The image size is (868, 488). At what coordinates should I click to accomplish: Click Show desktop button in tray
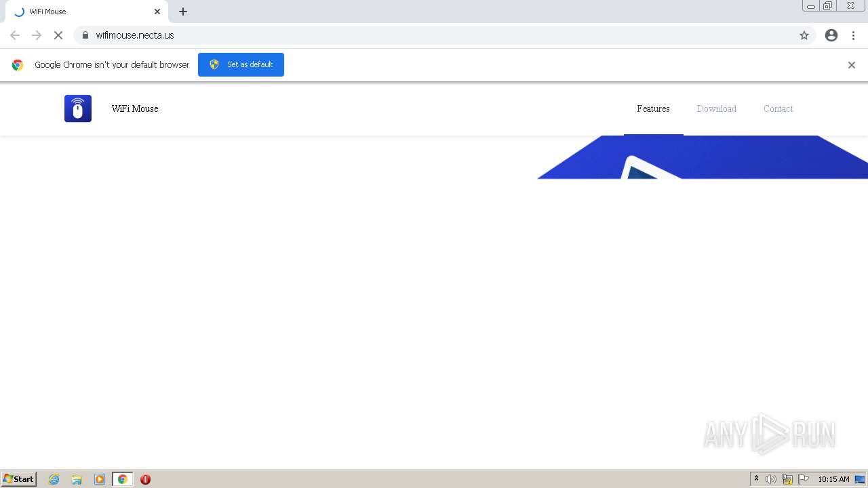(x=860, y=479)
